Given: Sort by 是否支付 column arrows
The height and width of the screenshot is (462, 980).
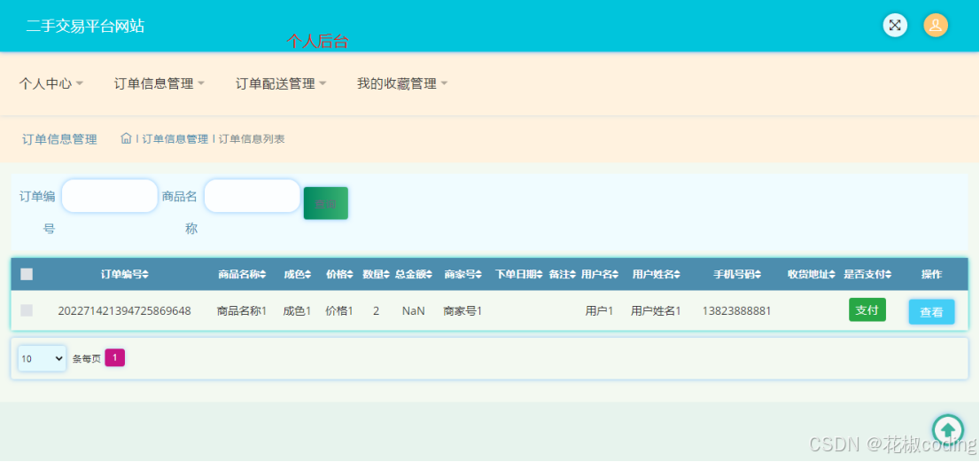Looking at the screenshot, I should (x=888, y=274).
